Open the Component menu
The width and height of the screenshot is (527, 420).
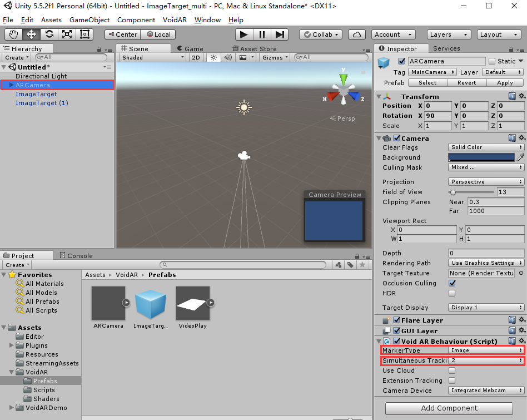click(x=136, y=20)
